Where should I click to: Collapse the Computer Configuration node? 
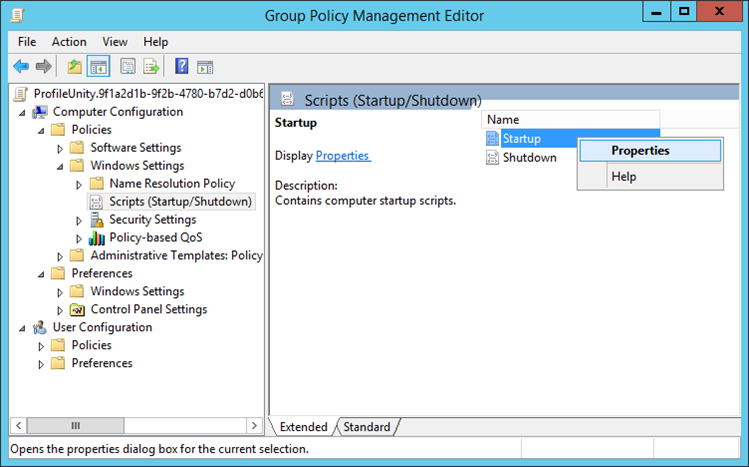click(x=23, y=112)
